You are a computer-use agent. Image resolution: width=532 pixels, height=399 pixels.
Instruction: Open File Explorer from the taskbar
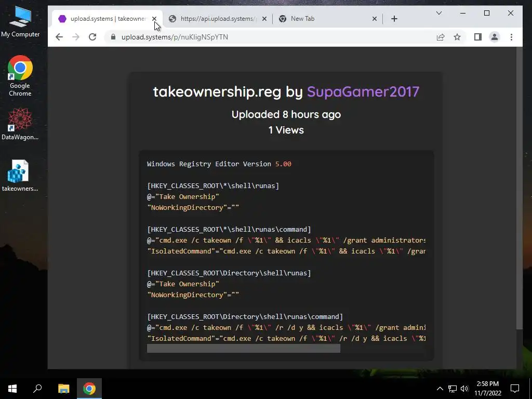click(x=63, y=389)
